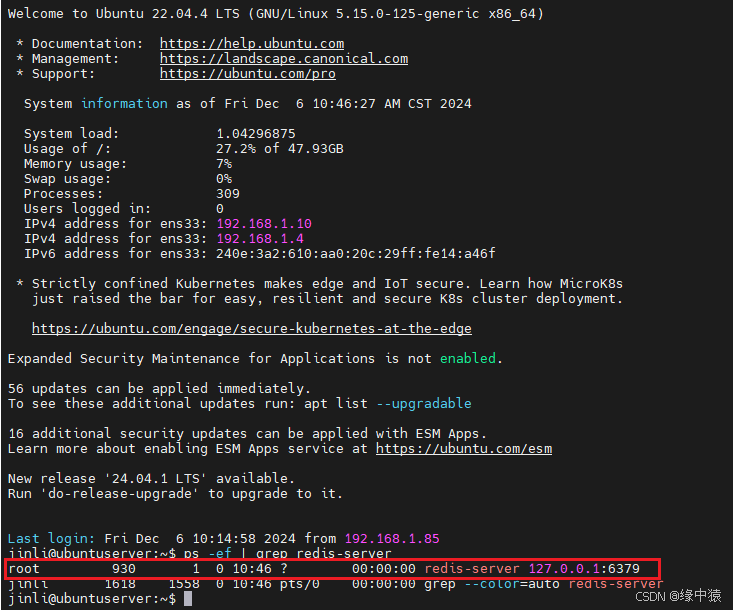This screenshot has height=610, width=733.
Task: Open the https://ubuntu.com/pro support link
Action: pos(248,73)
